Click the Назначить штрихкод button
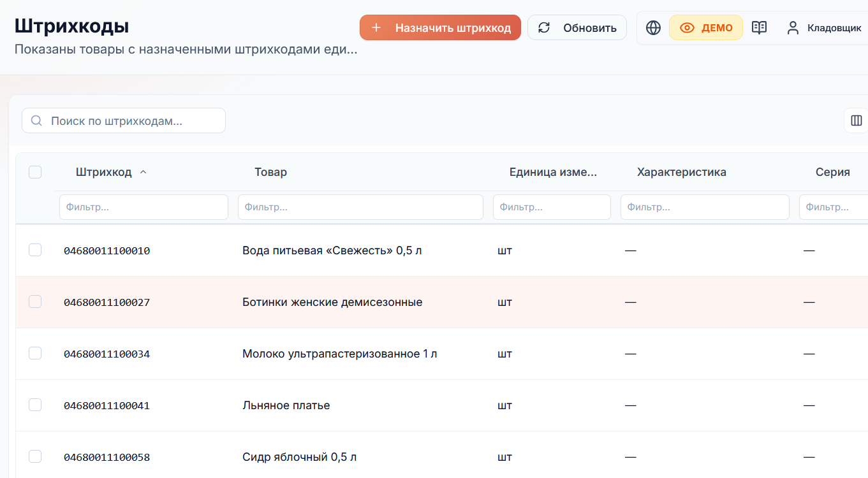Image resolution: width=868 pixels, height=478 pixels. [440, 27]
